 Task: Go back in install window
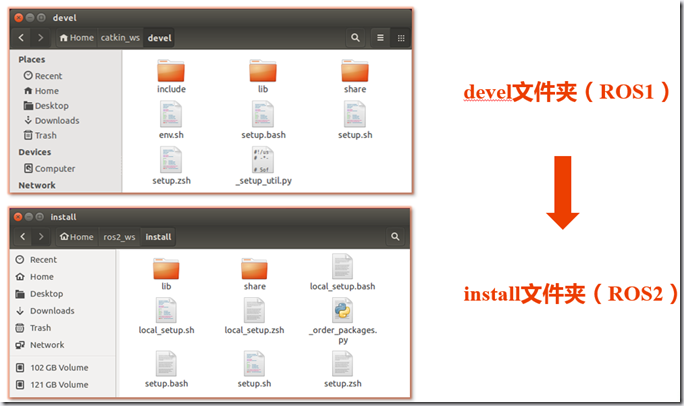pos(23,236)
